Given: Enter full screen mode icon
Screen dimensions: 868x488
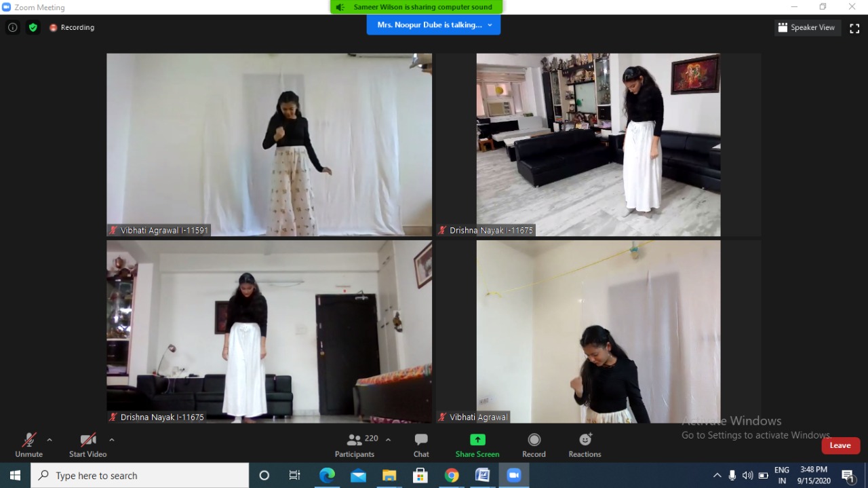Looking at the screenshot, I should (x=854, y=28).
